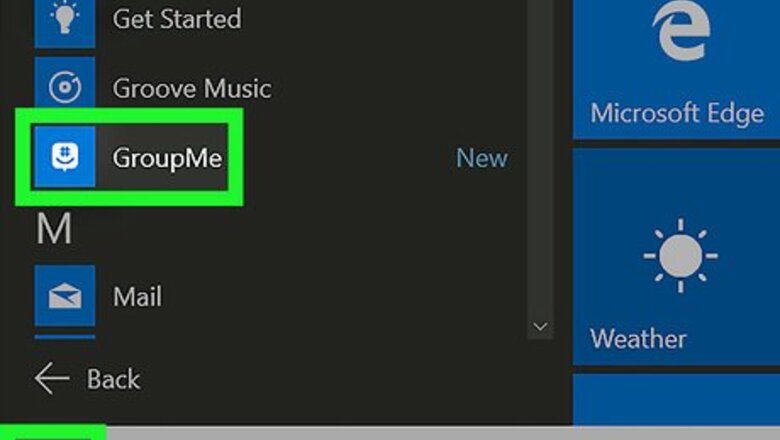
Task: Click the Get Started lightbulb icon
Action: [x=65, y=20]
